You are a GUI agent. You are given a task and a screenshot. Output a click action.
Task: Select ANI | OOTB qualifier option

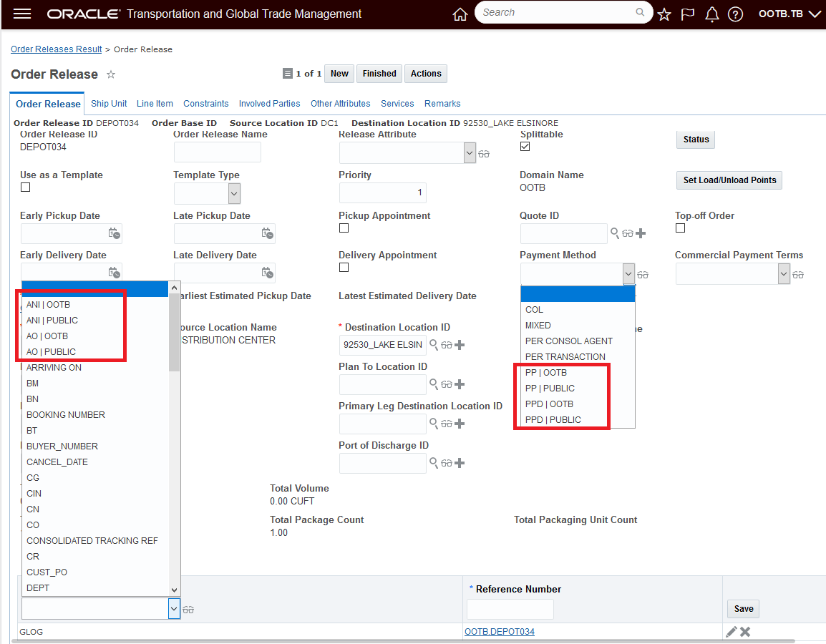(94, 304)
